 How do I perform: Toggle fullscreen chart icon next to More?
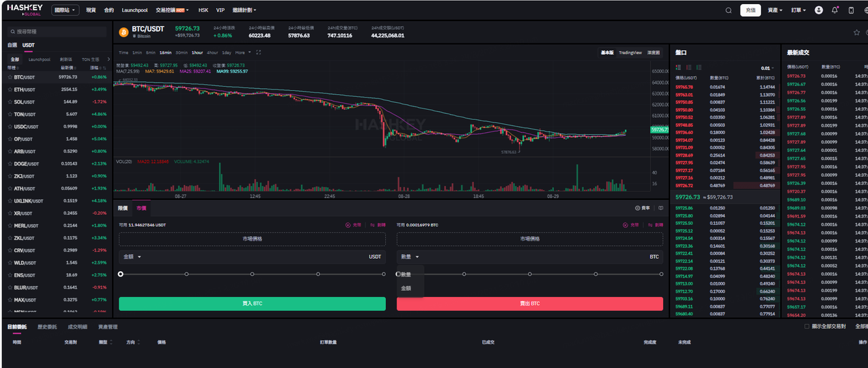[258, 52]
